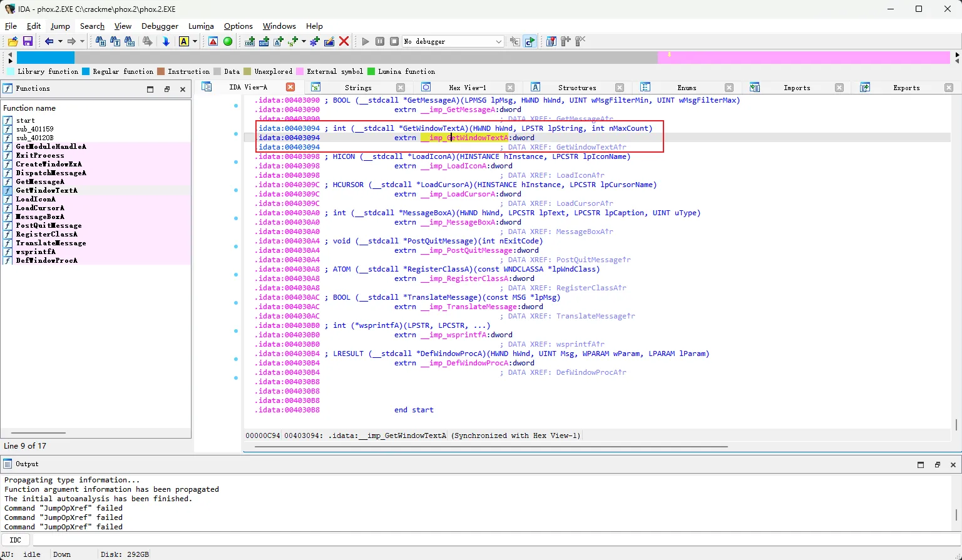Image resolution: width=962 pixels, height=560 pixels.
Task: Click the 'Lumina function' green legend swatch
Action: coord(371,71)
